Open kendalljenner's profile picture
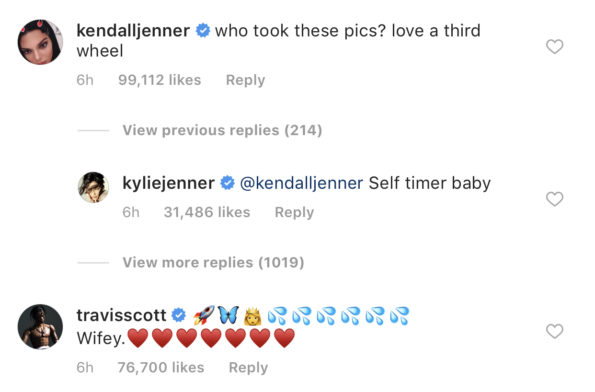Image resolution: width=595 pixels, height=392 pixels. (40, 42)
